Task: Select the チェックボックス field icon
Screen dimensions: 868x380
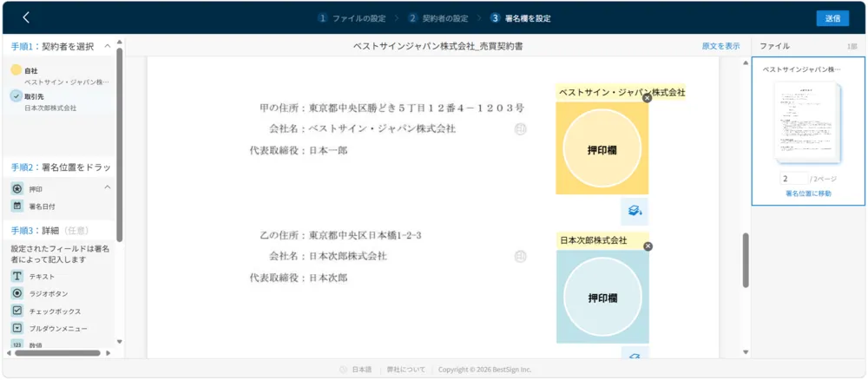Action: (x=17, y=311)
